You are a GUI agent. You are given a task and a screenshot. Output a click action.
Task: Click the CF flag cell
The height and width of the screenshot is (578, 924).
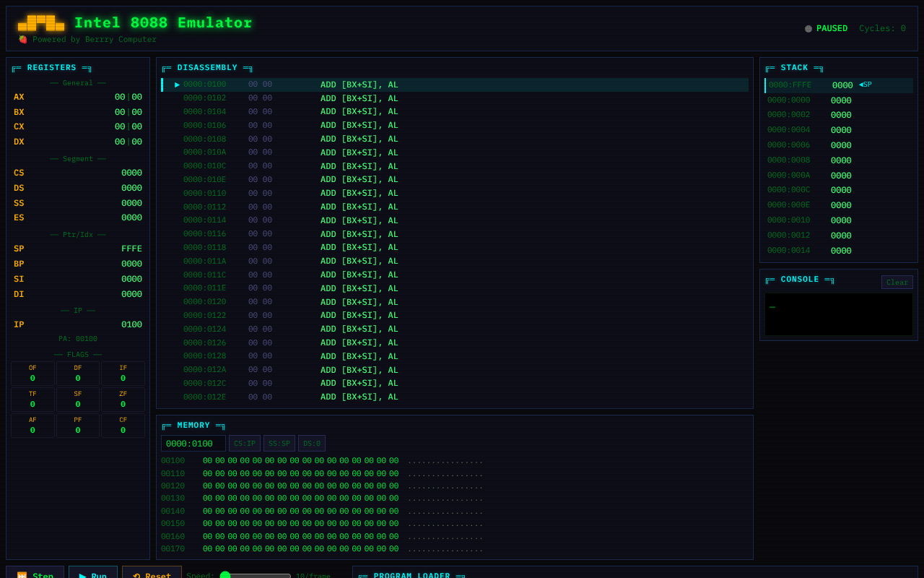click(x=123, y=426)
